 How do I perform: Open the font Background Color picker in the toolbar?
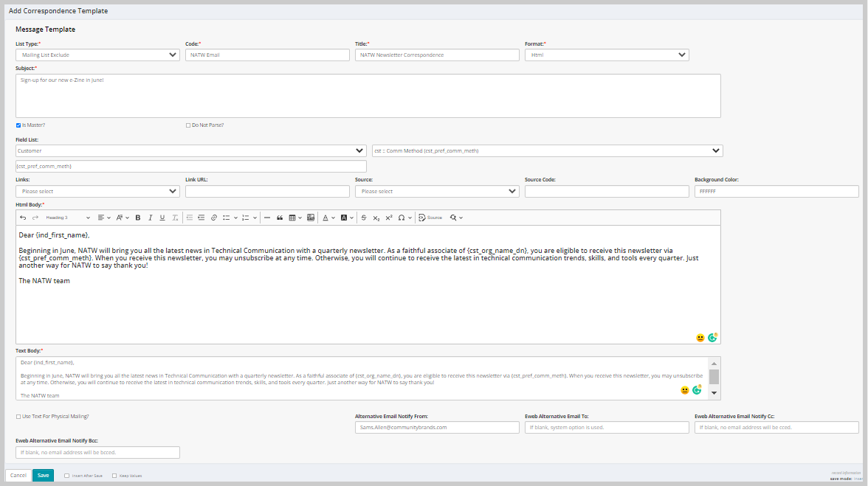[x=343, y=218]
